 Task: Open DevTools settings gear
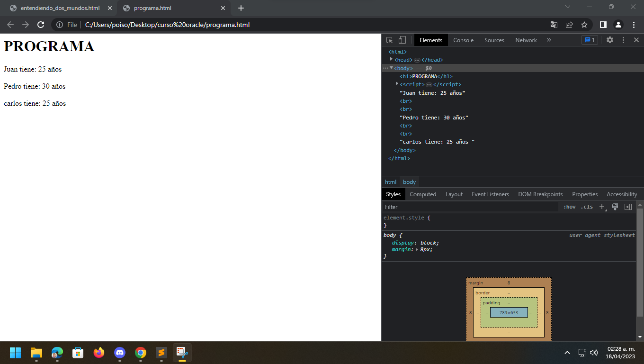(610, 40)
